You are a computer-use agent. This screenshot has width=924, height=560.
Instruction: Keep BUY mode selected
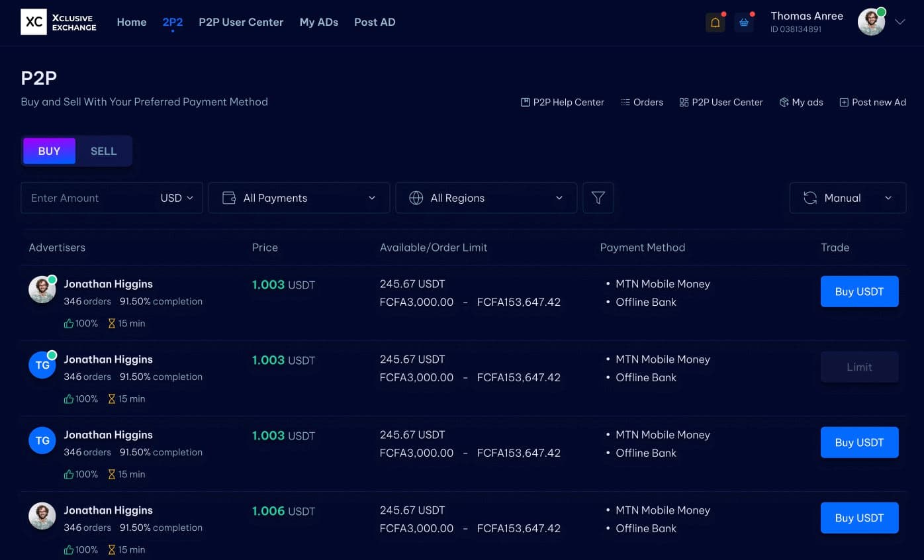[49, 151]
